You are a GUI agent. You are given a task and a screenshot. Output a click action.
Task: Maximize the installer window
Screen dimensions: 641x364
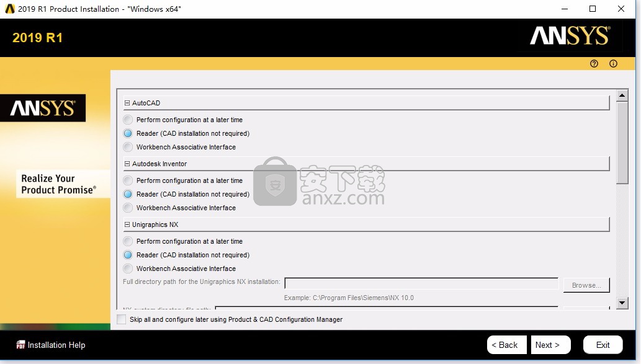pyautogui.click(x=593, y=9)
